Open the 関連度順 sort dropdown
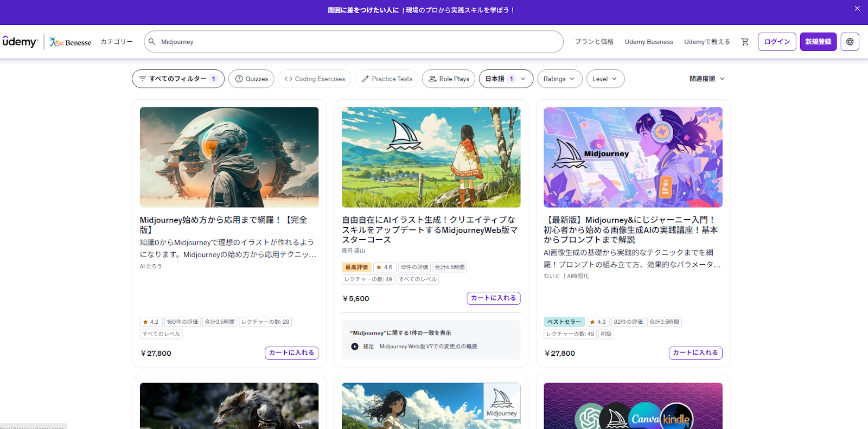 707,79
